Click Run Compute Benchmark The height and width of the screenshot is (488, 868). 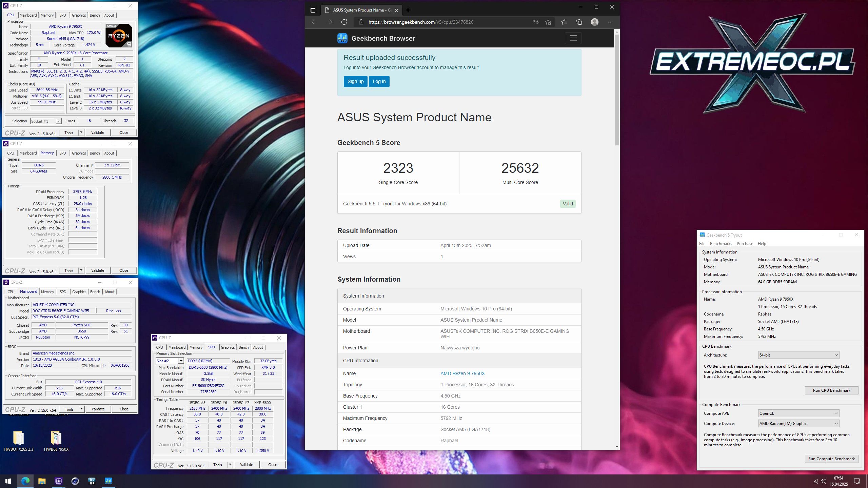(x=831, y=459)
